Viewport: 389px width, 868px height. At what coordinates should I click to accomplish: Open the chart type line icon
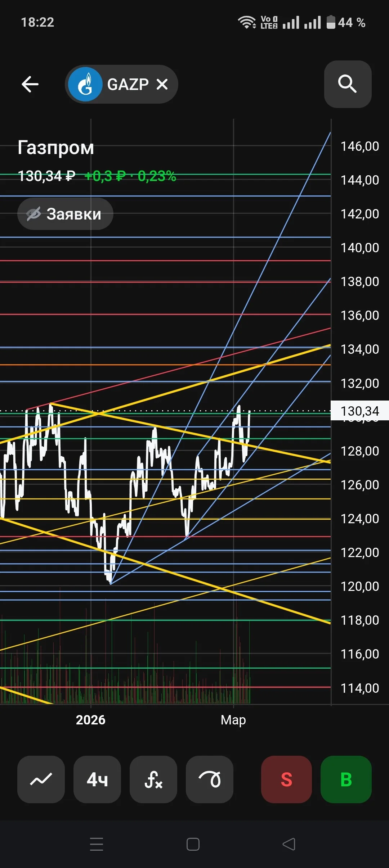click(41, 779)
